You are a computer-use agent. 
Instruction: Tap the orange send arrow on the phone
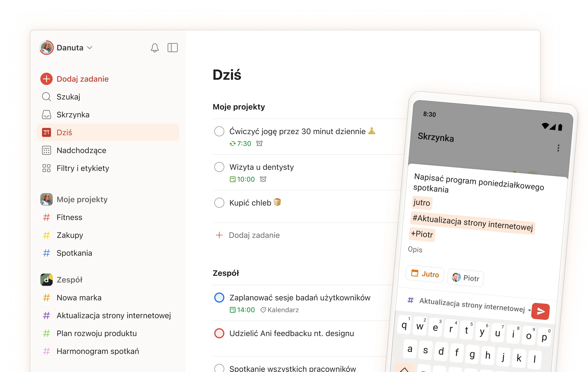coord(541,311)
